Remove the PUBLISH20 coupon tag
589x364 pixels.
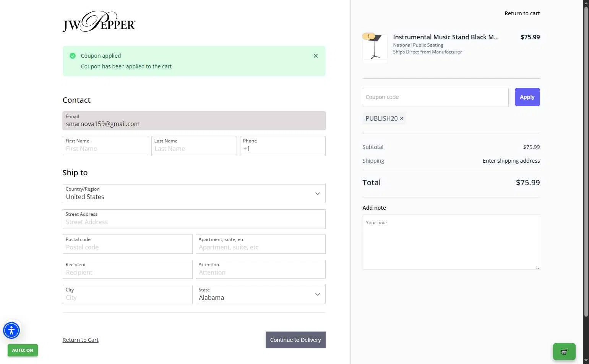coord(402,118)
